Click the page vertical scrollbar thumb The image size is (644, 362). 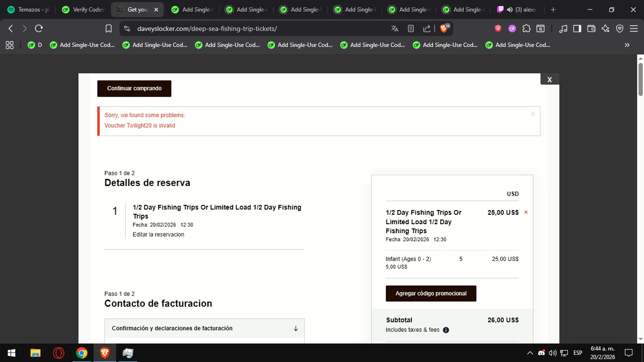641,79
